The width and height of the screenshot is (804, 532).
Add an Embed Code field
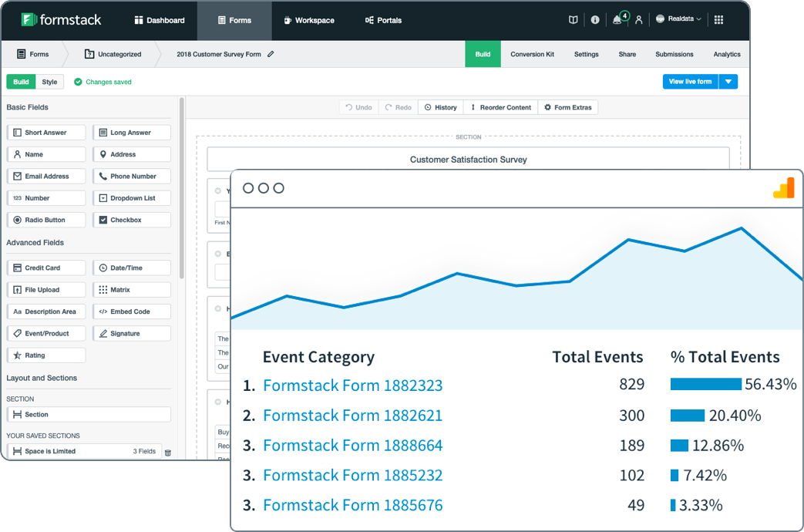(x=132, y=311)
